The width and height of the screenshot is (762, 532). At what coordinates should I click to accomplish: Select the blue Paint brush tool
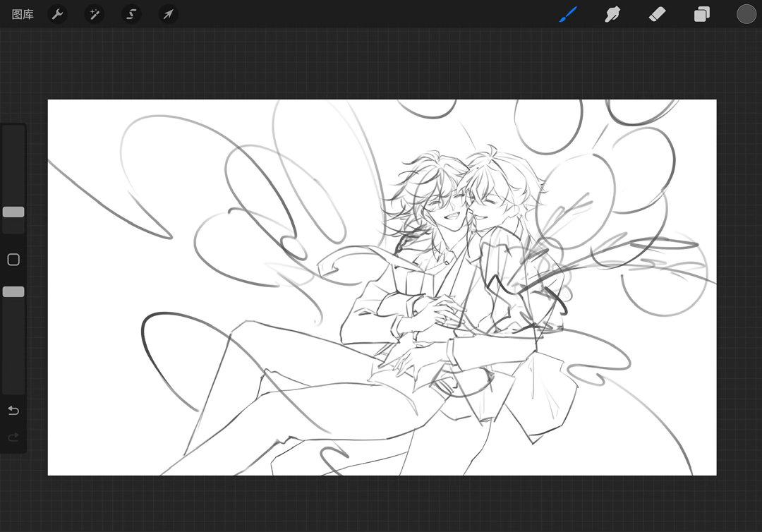(568, 14)
